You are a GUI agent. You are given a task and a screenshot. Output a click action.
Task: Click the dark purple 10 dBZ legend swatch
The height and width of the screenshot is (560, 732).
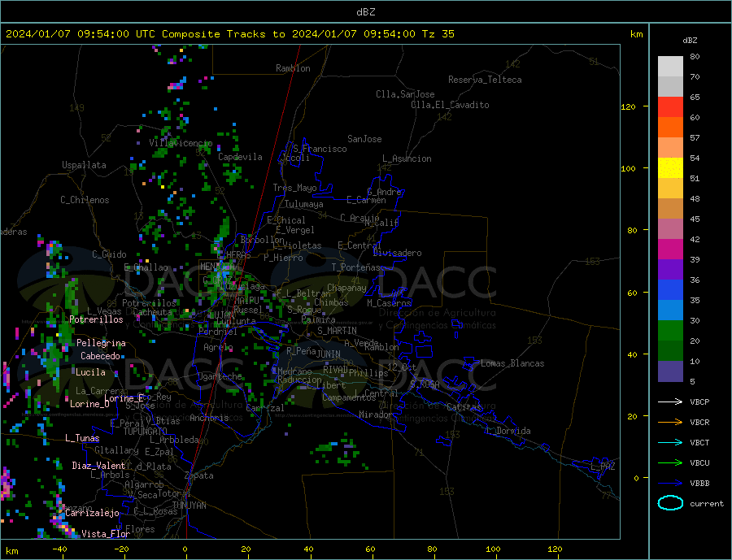coord(670,371)
